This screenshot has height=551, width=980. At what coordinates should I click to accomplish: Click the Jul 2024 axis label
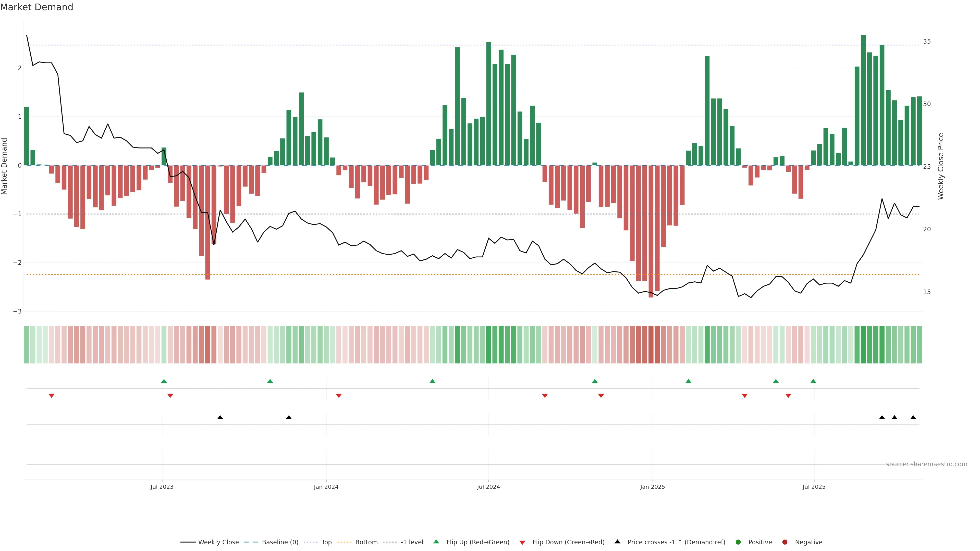488,487
